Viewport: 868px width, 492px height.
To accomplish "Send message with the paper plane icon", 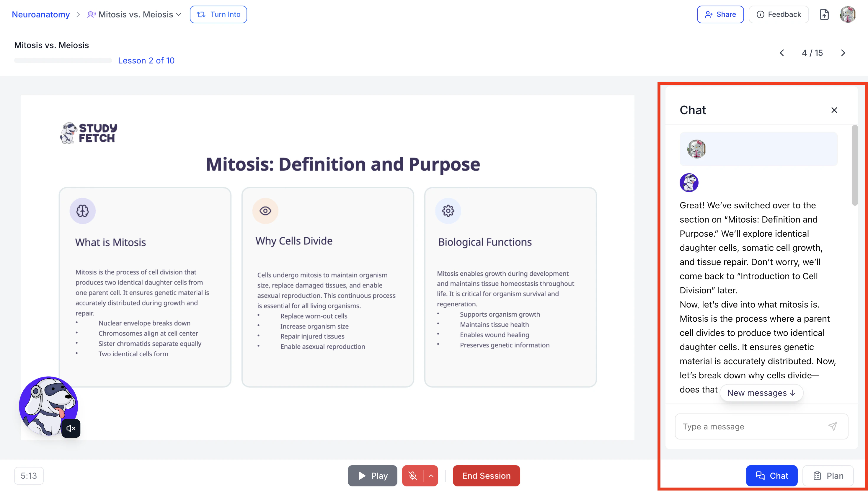I will pos(833,426).
